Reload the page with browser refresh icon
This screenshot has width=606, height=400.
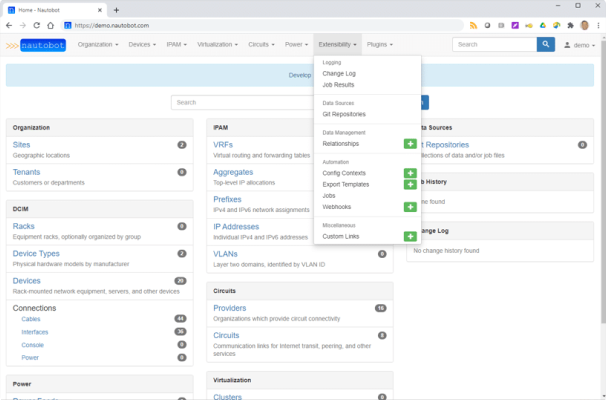pyautogui.click(x=37, y=25)
